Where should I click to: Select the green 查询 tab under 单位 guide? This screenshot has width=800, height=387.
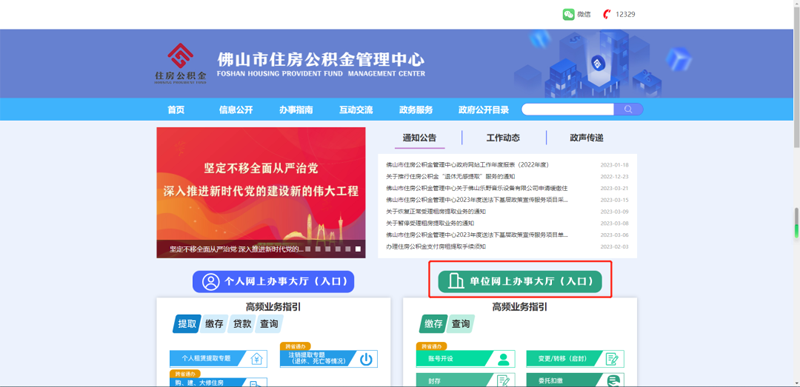[461, 324]
